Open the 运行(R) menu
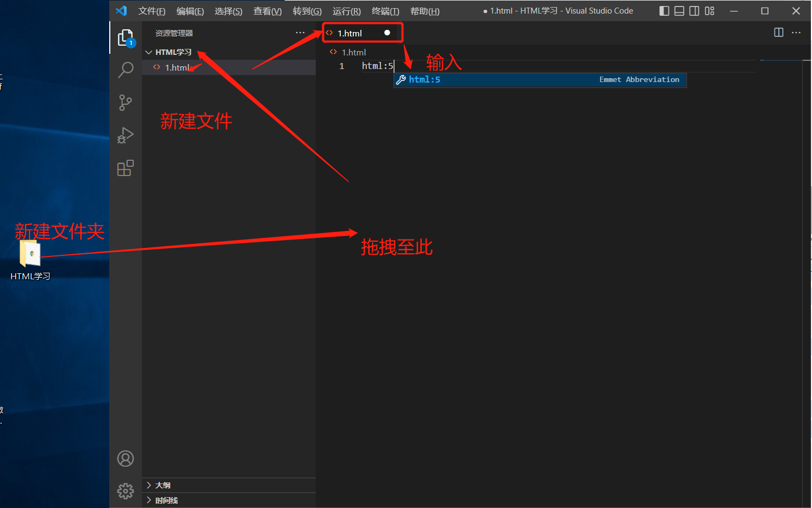This screenshot has height=508, width=812. click(347, 11)
